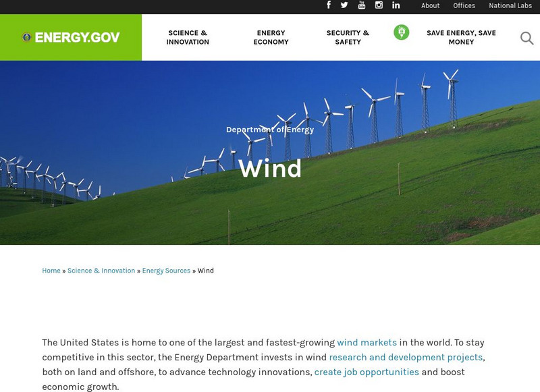Screen dimensions: 540x392
Task: Go to ENERGY.GOV home logo
Action: click(x=71, y=37)
